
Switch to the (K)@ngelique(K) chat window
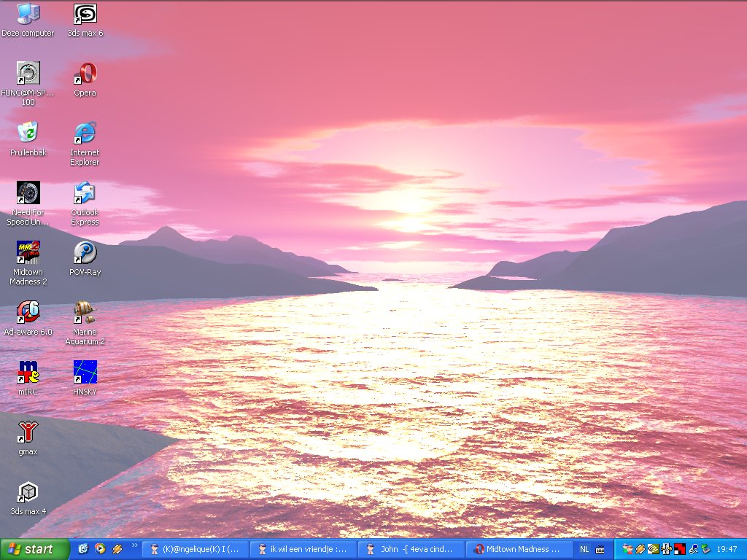click(194, 549)
